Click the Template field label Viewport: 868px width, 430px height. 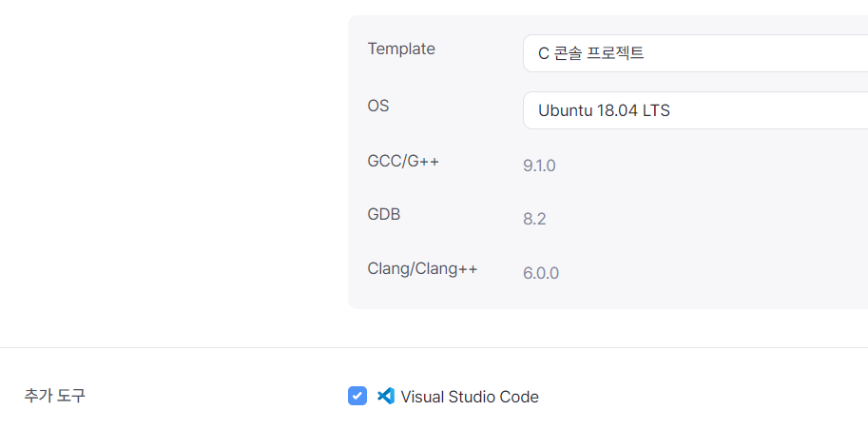coord(401,49)
